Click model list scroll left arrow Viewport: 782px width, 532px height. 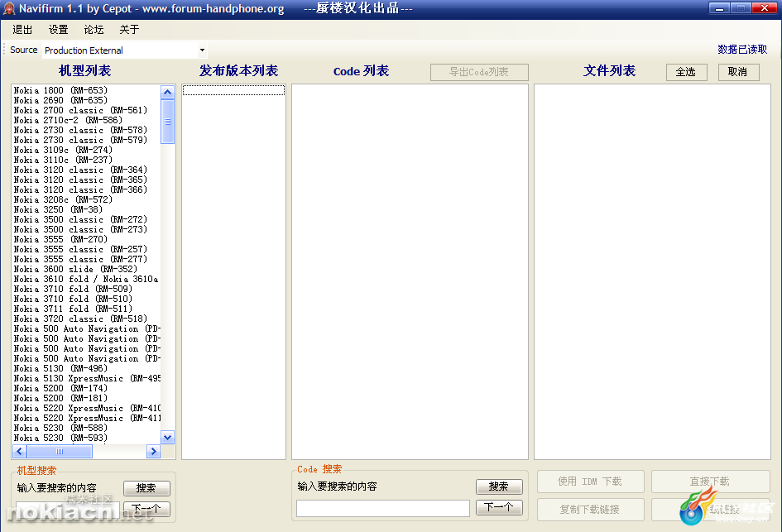(x=20, y=452)
